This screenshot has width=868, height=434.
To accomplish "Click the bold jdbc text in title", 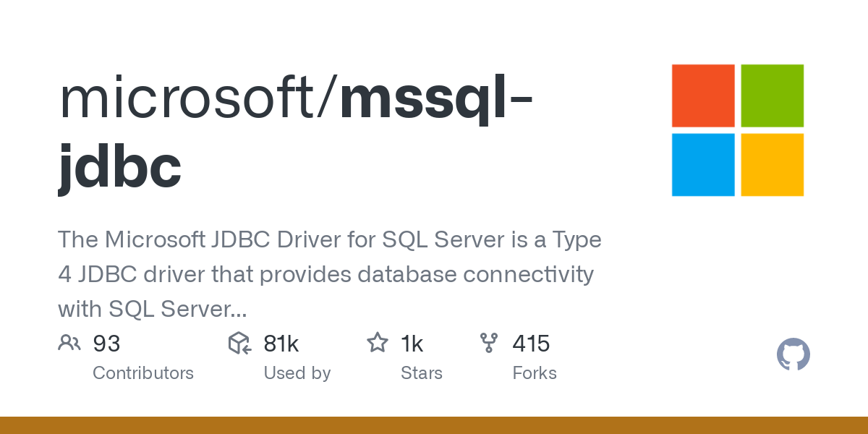I will pos(119,167).
